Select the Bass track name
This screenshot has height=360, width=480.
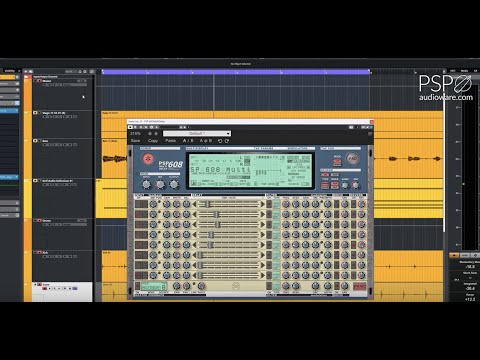[x=45, y=141]
